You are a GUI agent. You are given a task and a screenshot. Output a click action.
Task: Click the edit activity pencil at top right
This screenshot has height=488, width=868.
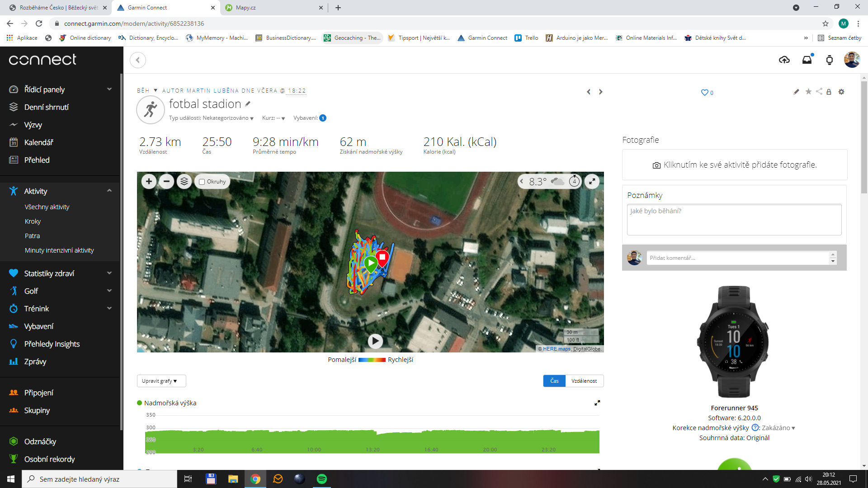(796, 92)
